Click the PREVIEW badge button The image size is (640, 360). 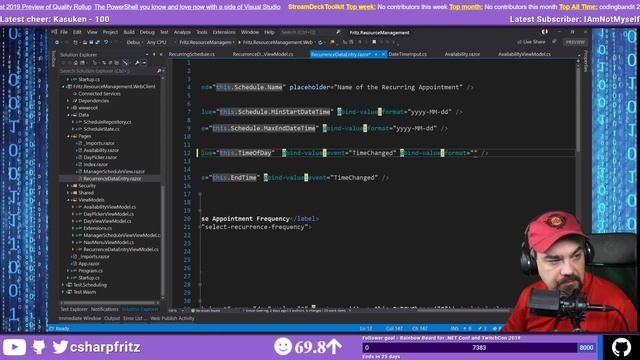576,42
